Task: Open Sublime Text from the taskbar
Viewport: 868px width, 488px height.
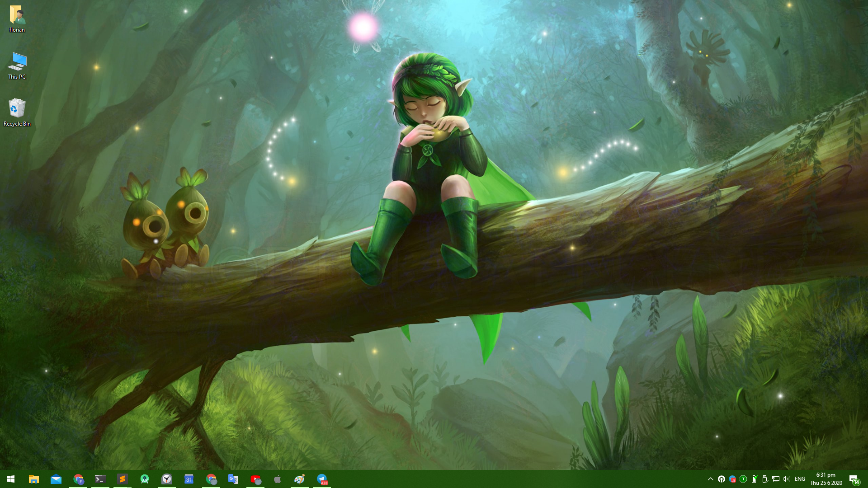Action: [x=123, y=479]
